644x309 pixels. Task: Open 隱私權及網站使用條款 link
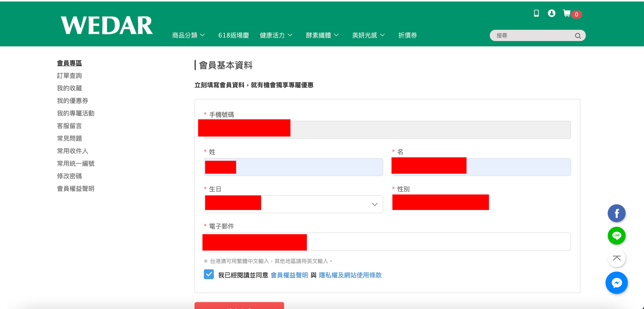[350, 275]
